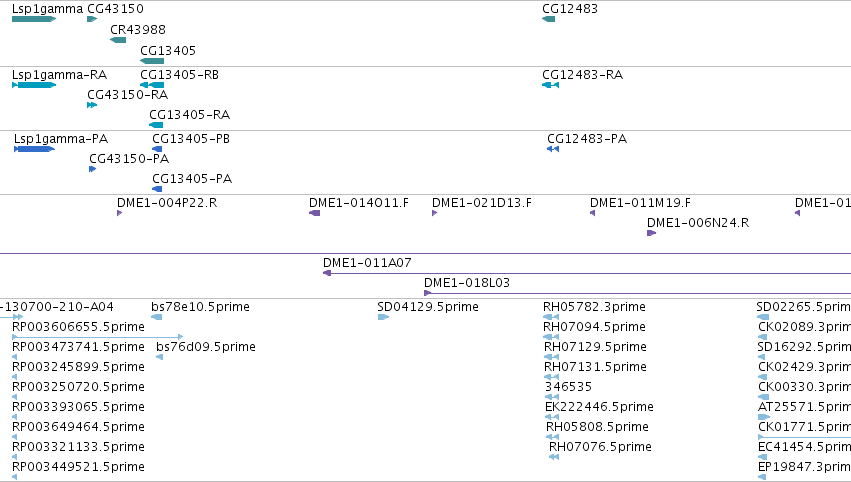Select the RP003606655.5prime entry
Viewport: 851px width, 482px height.
pos(78,326)
